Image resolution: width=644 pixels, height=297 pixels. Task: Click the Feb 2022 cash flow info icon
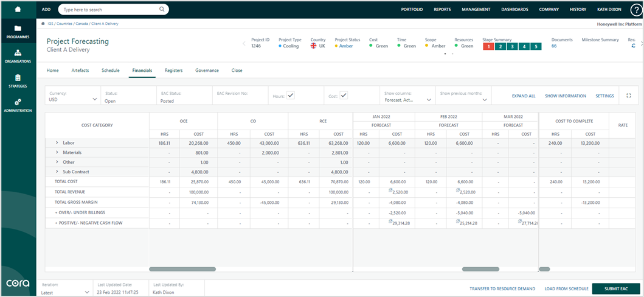coord(458,221)
